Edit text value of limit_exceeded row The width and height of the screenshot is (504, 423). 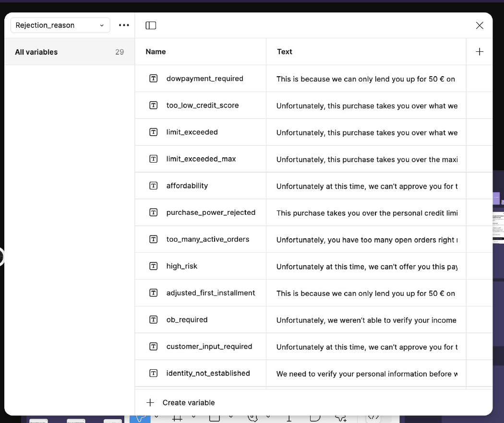(x=366, y=132)
